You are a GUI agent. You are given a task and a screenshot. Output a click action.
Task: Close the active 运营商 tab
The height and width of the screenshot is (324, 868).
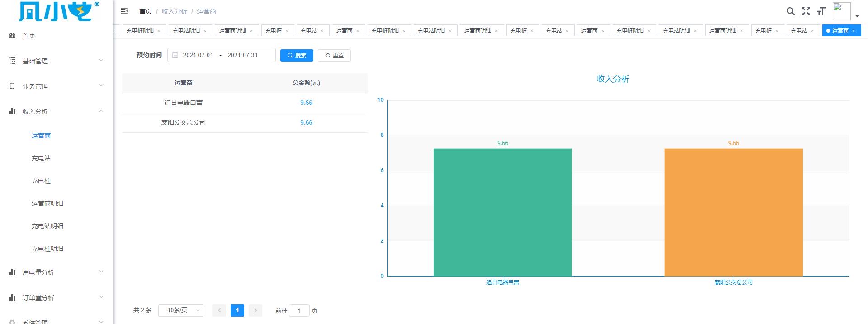pos(854,31)
